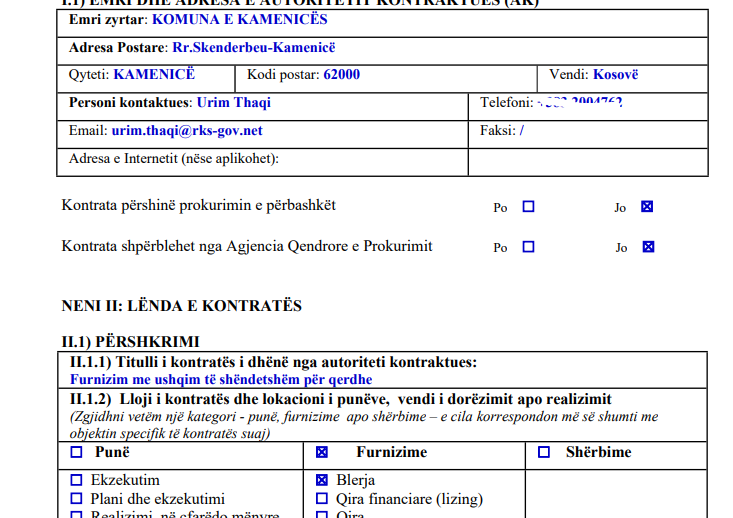Click the postal code 62000
Screen dimensions: 733x518
click(342, 75)
